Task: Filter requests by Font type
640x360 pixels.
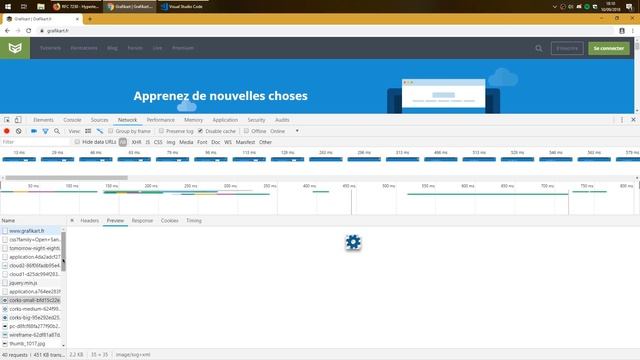Action: coord(202,142)
